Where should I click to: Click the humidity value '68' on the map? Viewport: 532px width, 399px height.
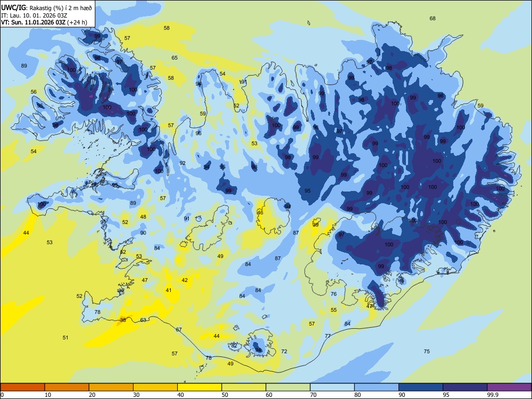pyautogui.click(x=433, y=18)
